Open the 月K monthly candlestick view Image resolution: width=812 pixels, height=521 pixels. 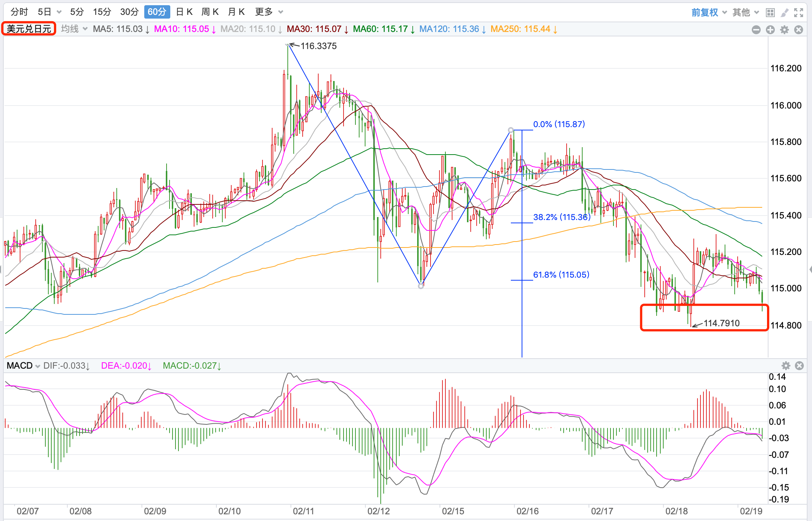pos(236,12)
